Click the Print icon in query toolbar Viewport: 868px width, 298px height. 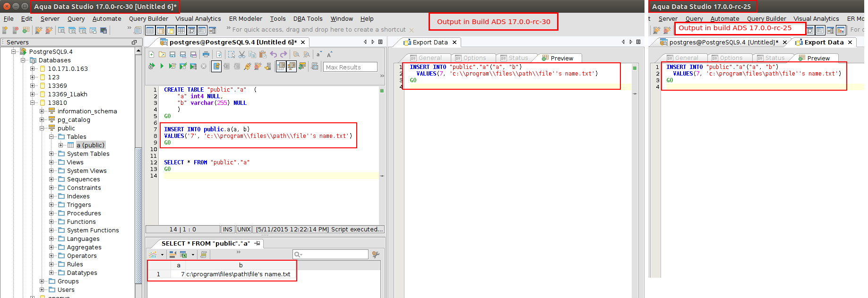206,54
